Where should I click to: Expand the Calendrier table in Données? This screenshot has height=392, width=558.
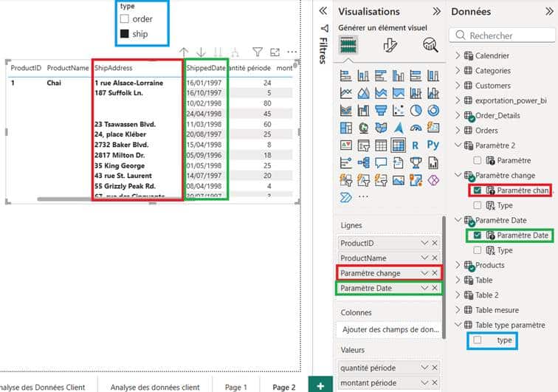pos(458,56)
